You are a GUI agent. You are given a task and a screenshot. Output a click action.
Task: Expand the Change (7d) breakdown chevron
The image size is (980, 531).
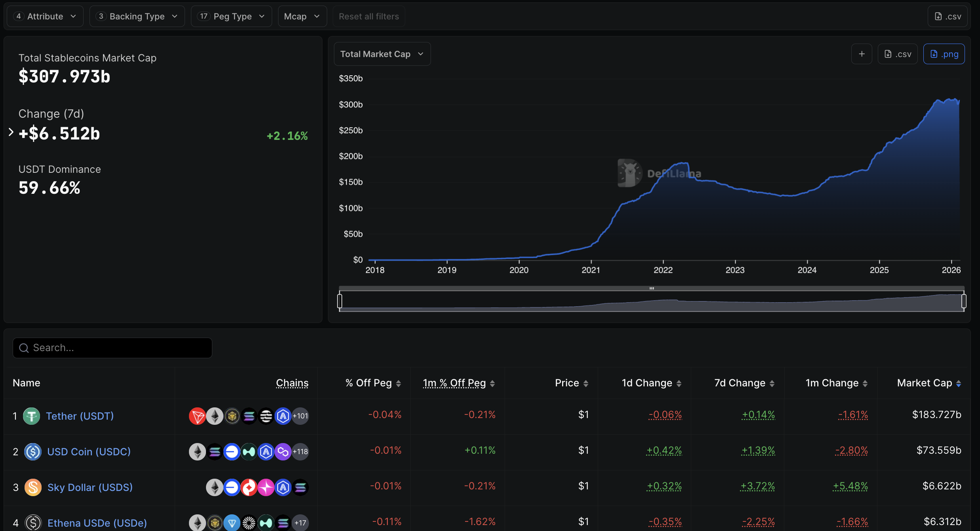click(x=11, y=132)
